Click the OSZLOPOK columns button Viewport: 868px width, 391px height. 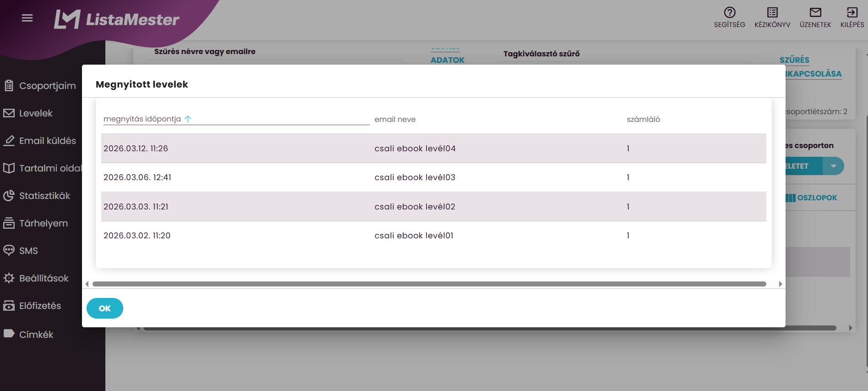coord(811,198)
